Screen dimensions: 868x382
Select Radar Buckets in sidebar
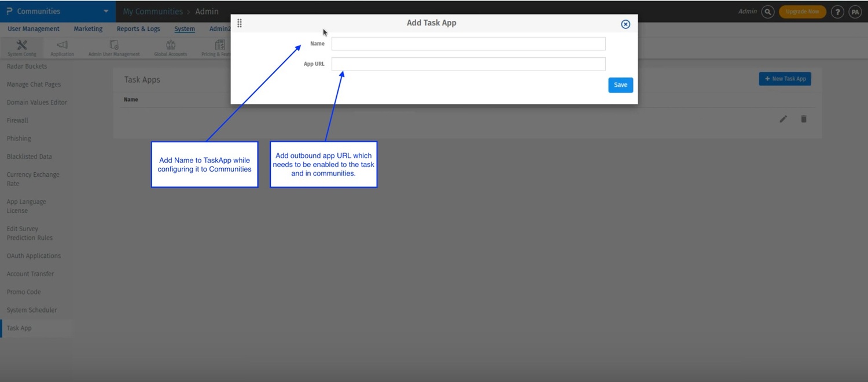[27, 66]
